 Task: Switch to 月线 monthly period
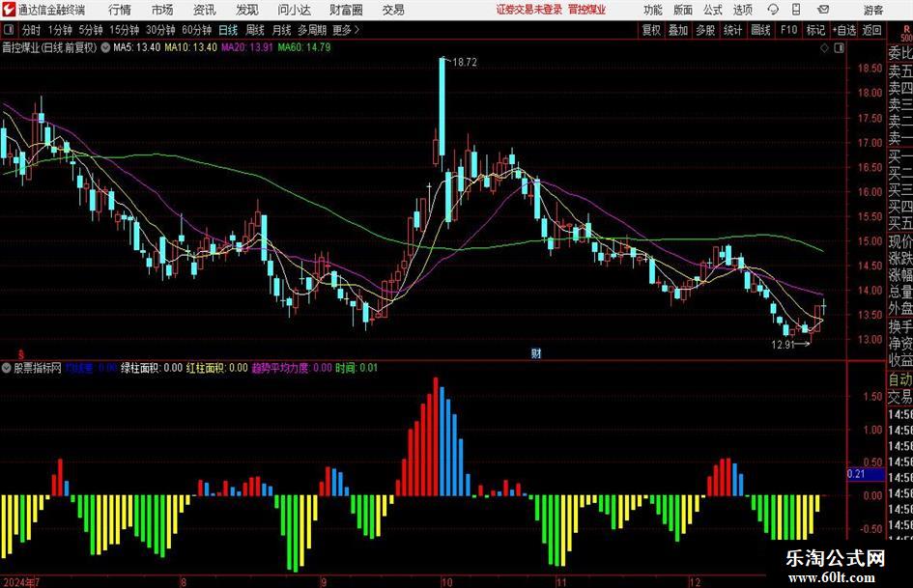click(281, 30)
